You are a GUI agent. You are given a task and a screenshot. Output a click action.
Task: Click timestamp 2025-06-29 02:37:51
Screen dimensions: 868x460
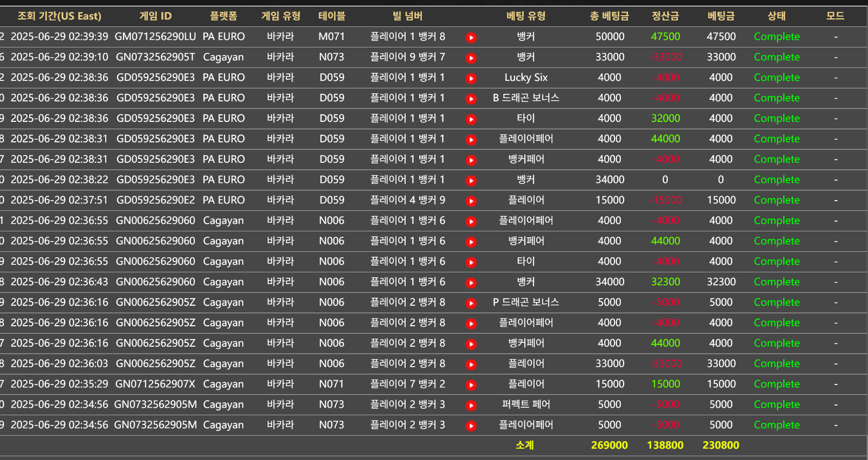pyautogui.click(x=59, y=200)
